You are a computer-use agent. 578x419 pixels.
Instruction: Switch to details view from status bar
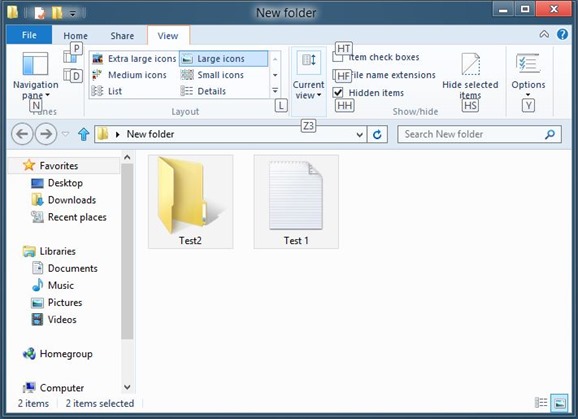tap(541, 402)
